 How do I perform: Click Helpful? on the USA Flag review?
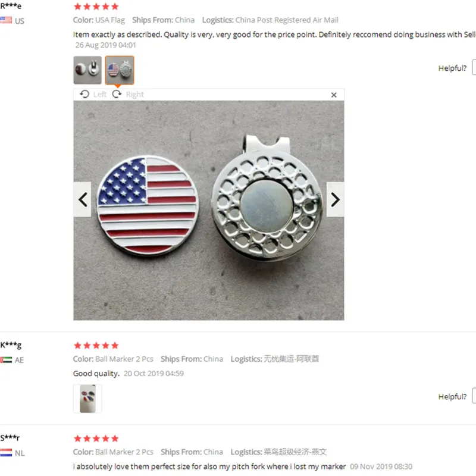point(452,68)
